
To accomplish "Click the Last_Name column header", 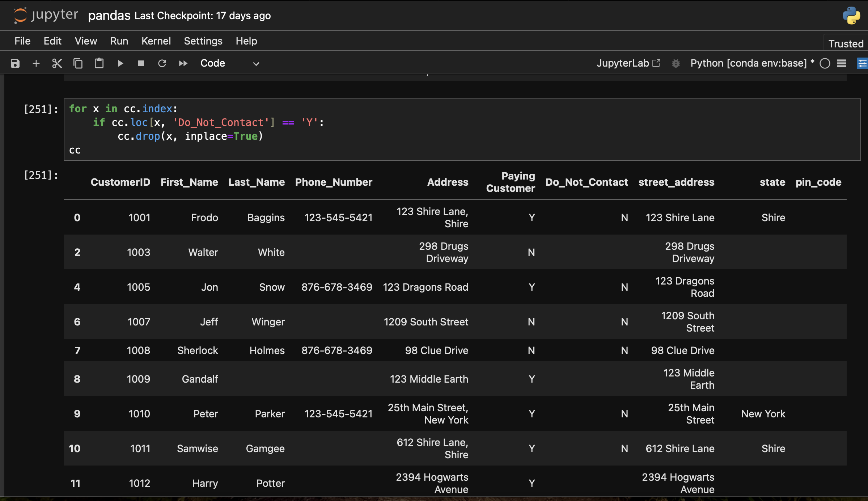I will [257, 182].
